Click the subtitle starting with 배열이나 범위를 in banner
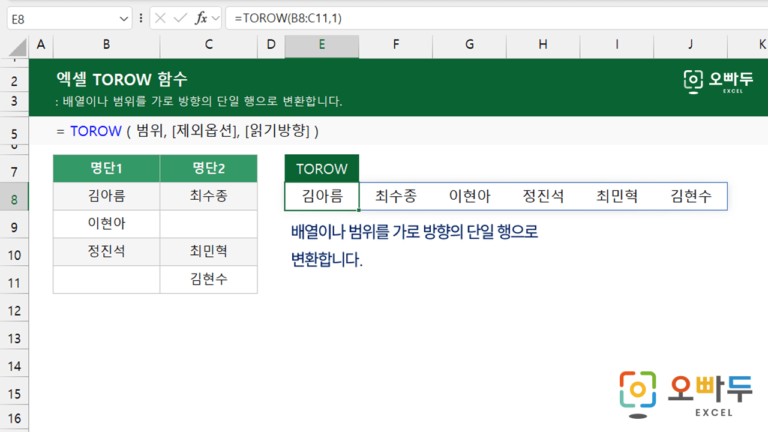 pos(199,101)
